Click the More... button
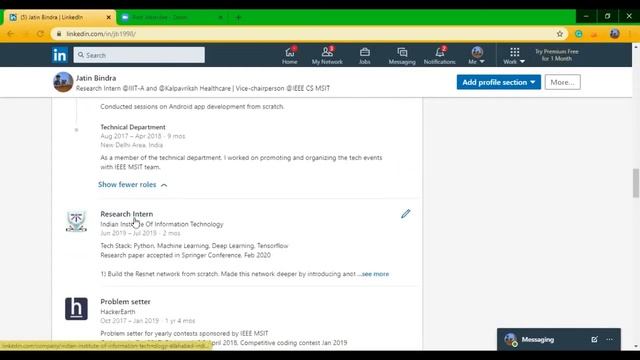Image resolution: width=640 pixels, height=360 pixels. [562, 82]
